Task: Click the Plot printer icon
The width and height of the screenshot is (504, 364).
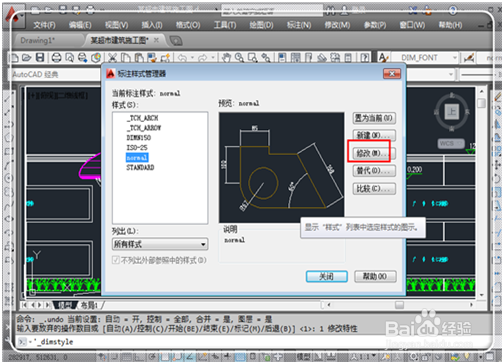Action: 56,58
